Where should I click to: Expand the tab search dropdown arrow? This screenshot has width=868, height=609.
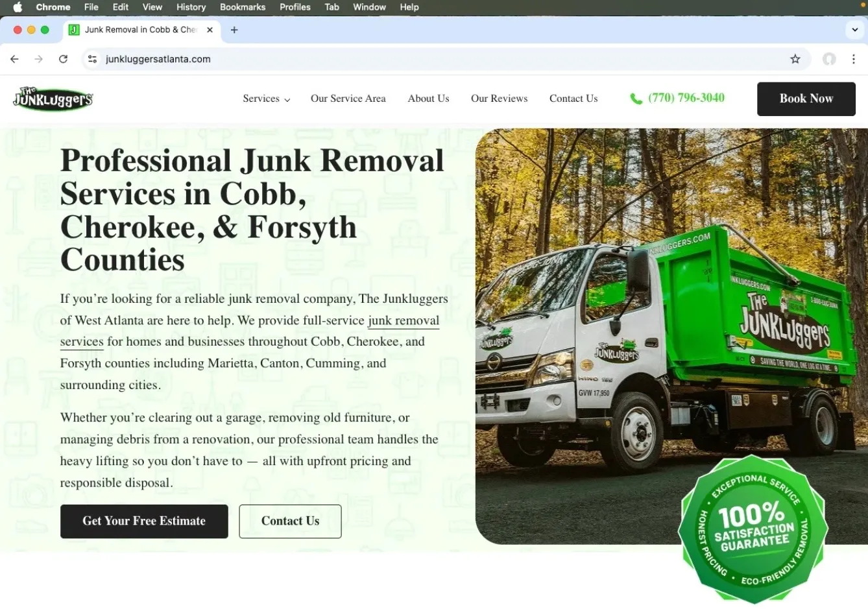pos(855,30)
